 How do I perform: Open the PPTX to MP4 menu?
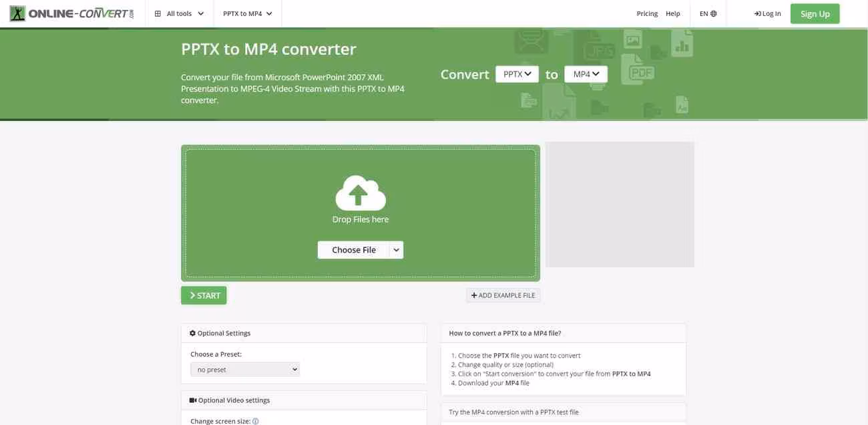(x=248, y=13)
